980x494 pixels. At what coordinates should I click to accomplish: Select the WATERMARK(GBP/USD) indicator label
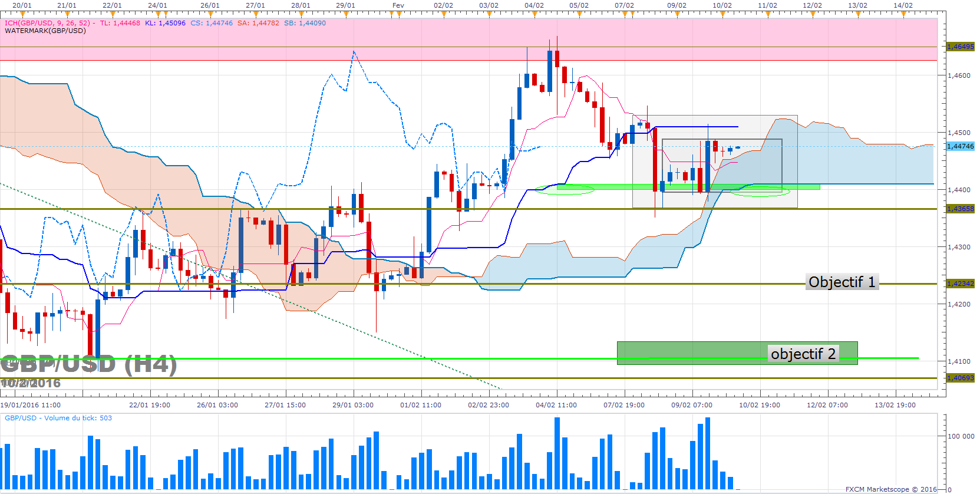click(45, 31)
